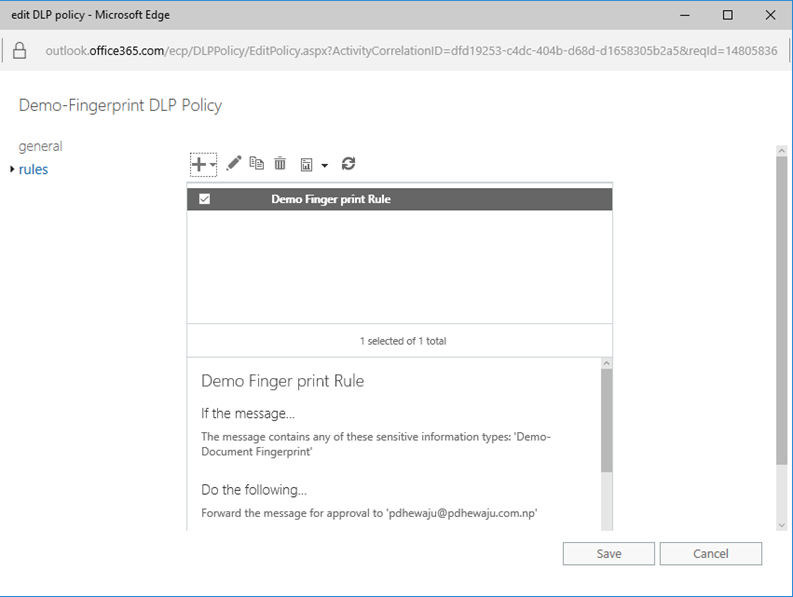Cancel editing the DLP policy
793x597 pixels.
tap(711, 553)
